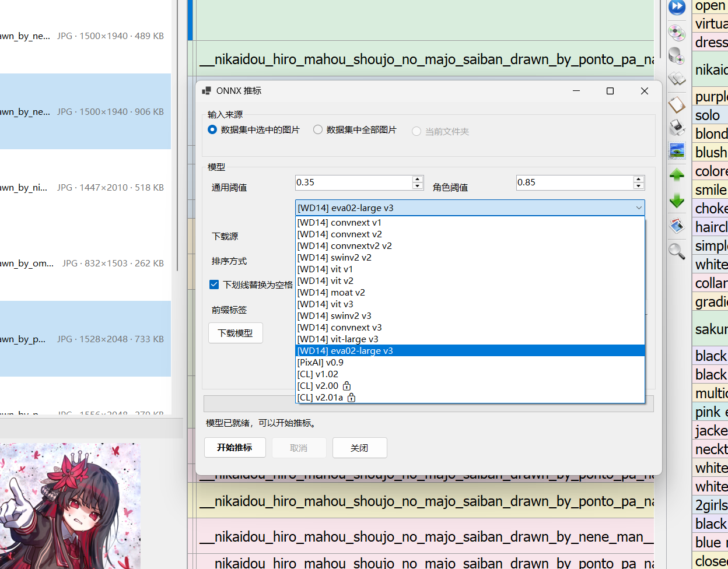Decrease 角色阈值 with its down spinner arrow
The image size is (728, 569).
tap(639, 186)
